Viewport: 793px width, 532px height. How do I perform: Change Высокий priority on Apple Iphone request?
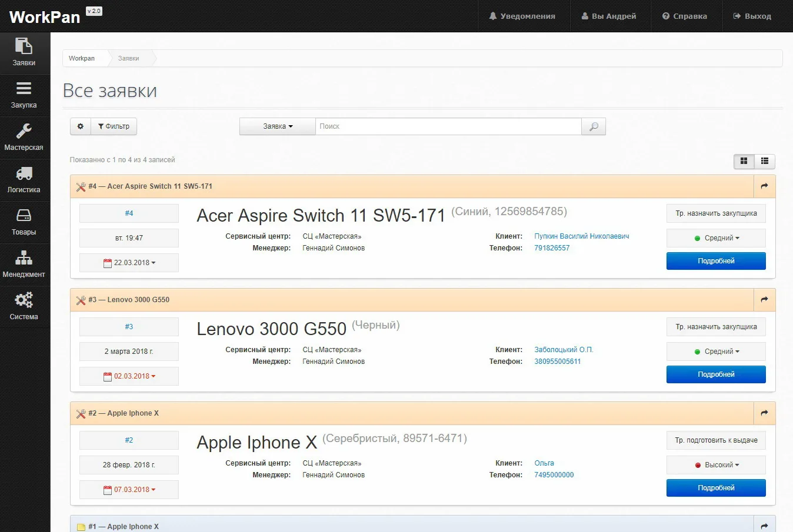716,465
